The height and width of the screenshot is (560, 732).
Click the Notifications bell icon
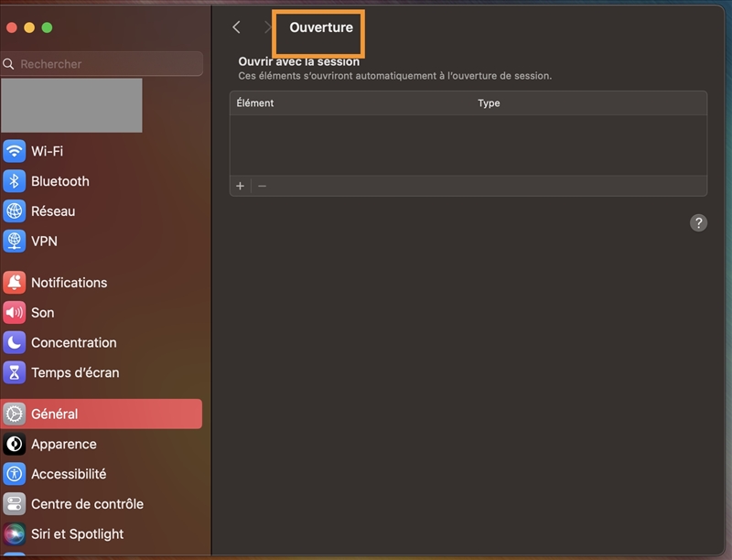point(15,283)
